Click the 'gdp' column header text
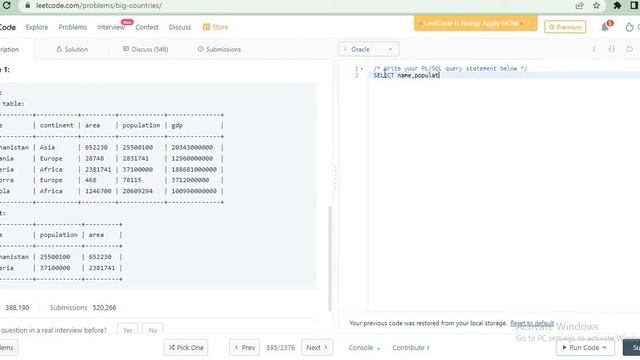This screenshot has height=360, width=640. tap(177, 126)
